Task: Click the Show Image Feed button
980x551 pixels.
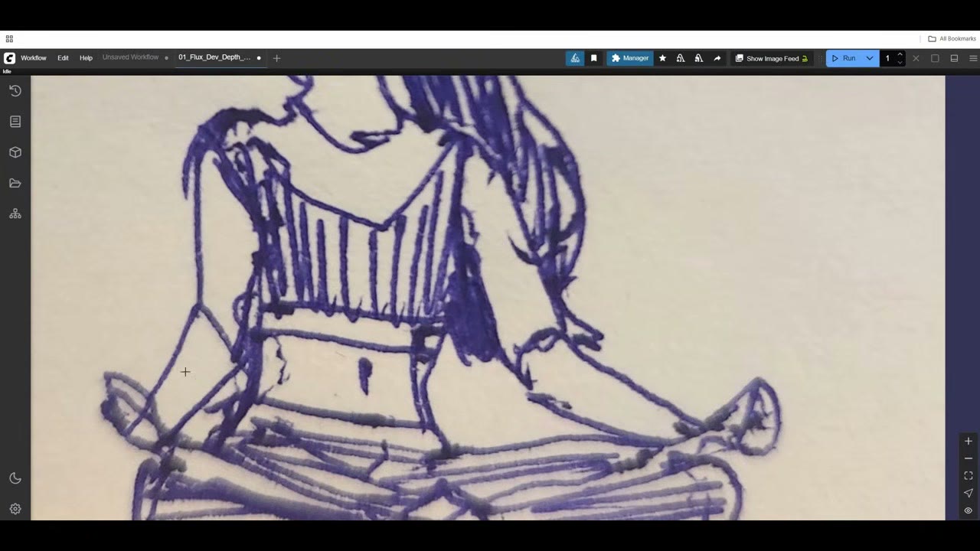Action: 772,58
